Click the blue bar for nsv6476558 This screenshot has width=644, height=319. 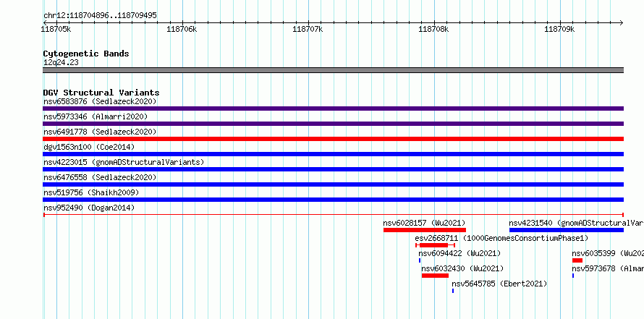tap(333, 184)
